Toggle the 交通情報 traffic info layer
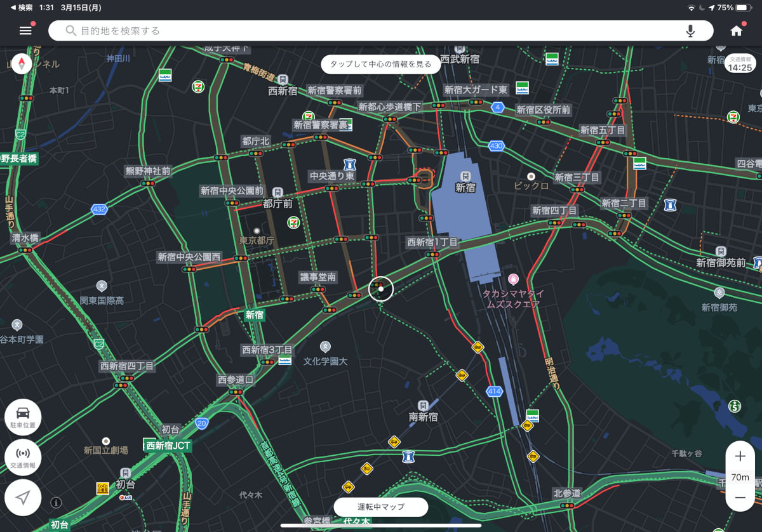762x532 pixels. [x=23, y=457]
